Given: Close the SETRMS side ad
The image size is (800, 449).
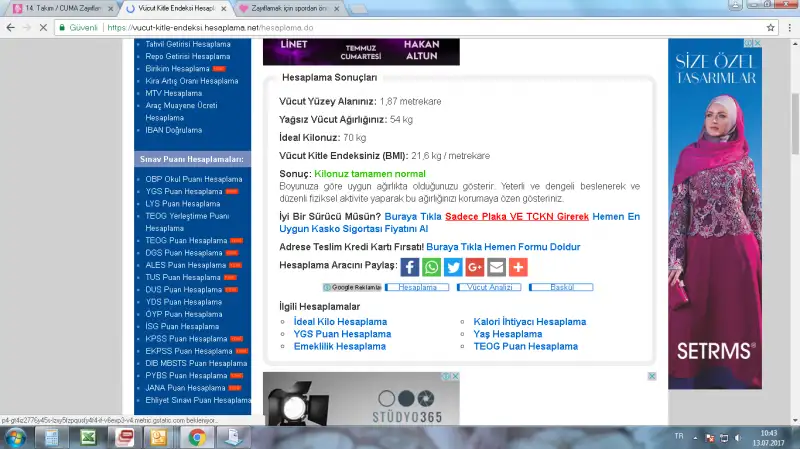Looking at the screenshot, I should coord(758,43).
